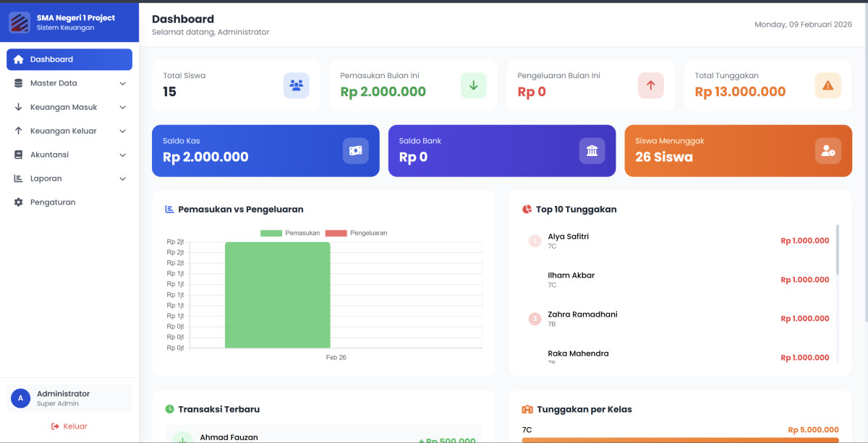Click the Saldo Bank building icon
This screenshot has height=443, width=868.
592,150
